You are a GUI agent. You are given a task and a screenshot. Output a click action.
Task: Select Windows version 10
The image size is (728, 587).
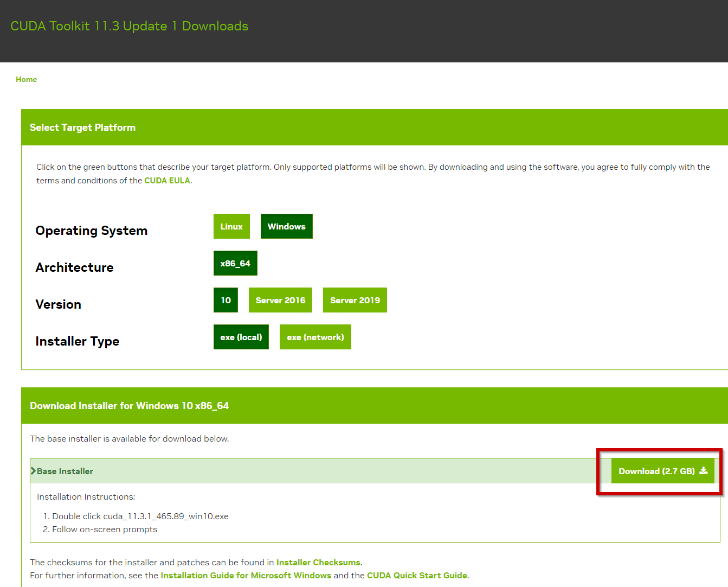[226, 300]
